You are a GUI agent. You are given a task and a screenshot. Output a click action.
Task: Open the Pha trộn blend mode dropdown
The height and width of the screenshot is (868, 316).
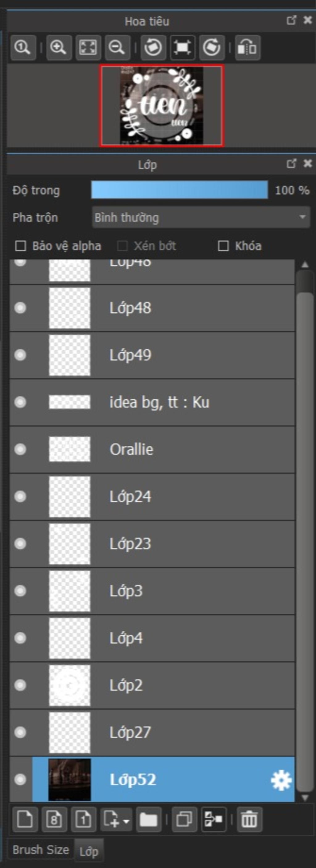coord(201,217)
